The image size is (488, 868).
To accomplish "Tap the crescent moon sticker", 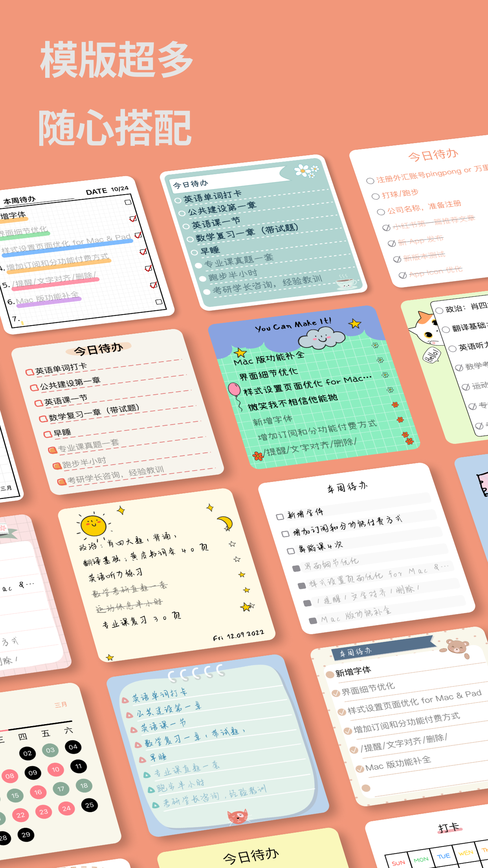I will [226, 523].
